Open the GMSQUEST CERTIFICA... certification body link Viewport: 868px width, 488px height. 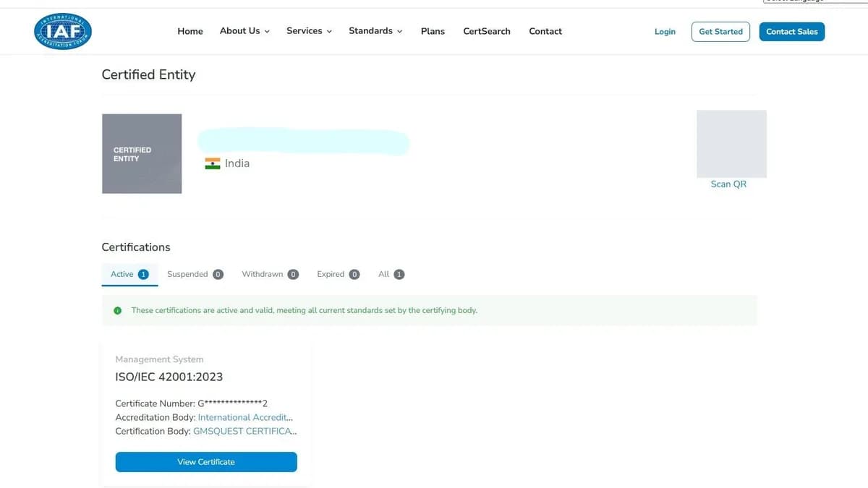coord(244,431)
